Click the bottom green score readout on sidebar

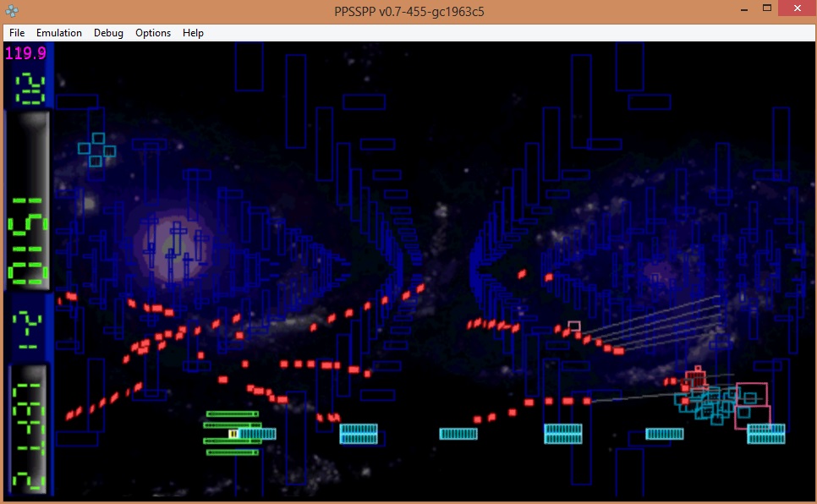[x=29, y=431]
